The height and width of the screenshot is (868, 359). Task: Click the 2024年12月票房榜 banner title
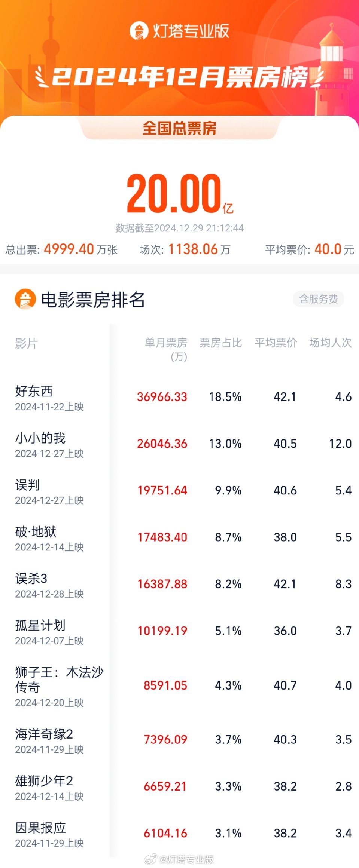click(179, 77)
